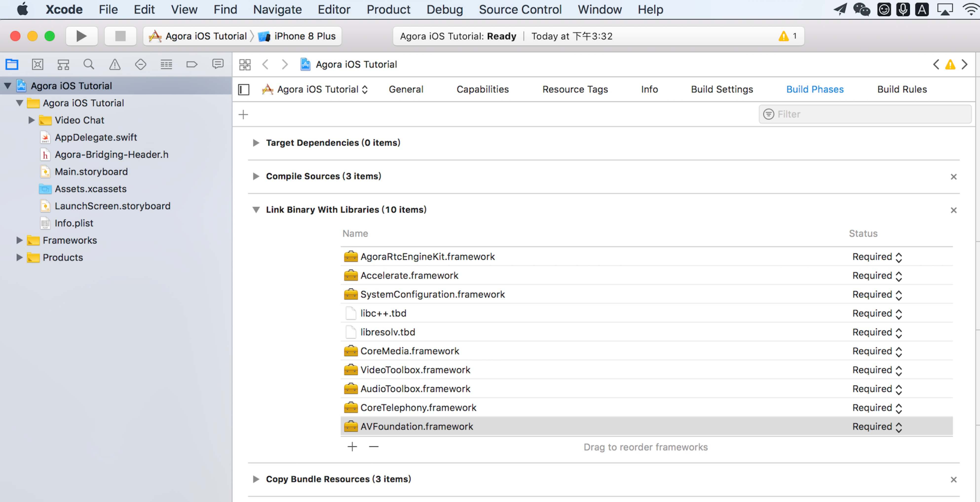The height and width of the screenshot is (502, 980).
Task: Click the Filter search field
Action: 865,114
